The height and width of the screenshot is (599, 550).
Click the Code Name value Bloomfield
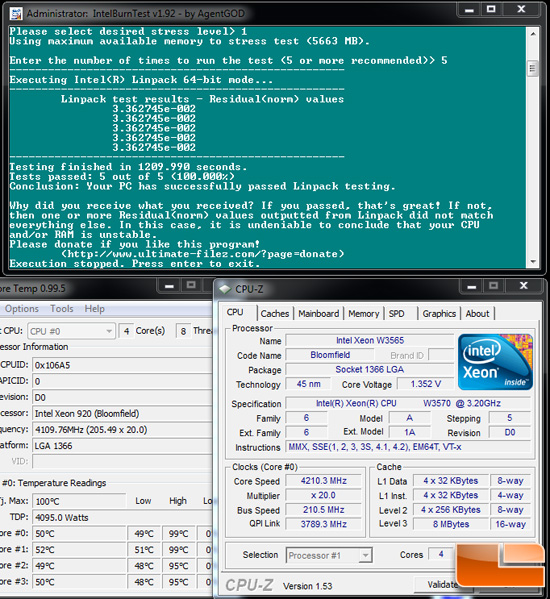(x=330, y=355)
